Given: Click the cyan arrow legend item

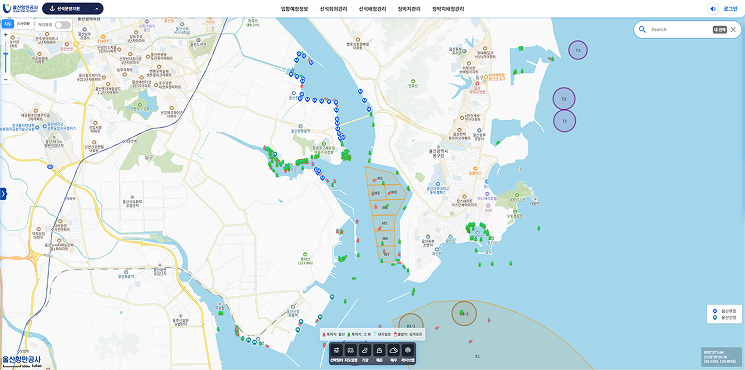Looking at the screenshot, I should tap(382, 334).
